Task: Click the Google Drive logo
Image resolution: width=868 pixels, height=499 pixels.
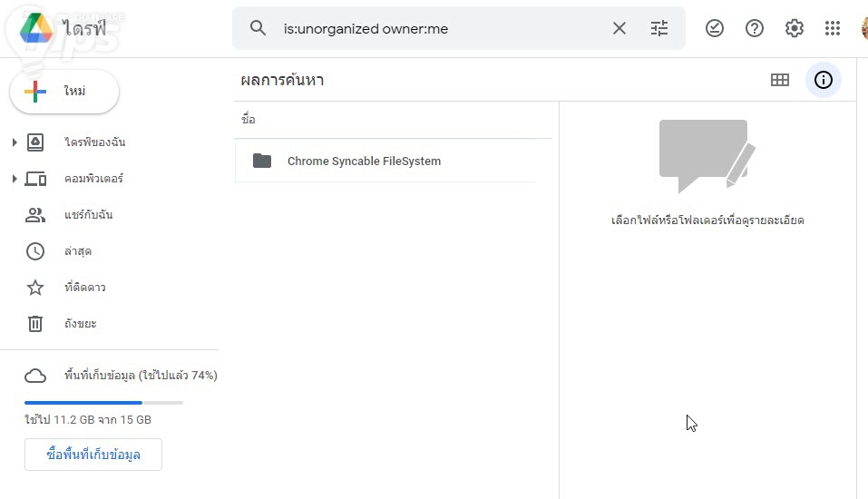Action: 36,28
